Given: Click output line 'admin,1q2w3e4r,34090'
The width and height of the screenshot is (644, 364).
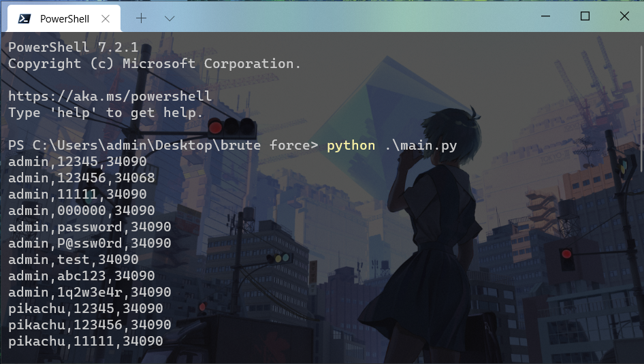Looking at the screenshot, I should point(90,293).
